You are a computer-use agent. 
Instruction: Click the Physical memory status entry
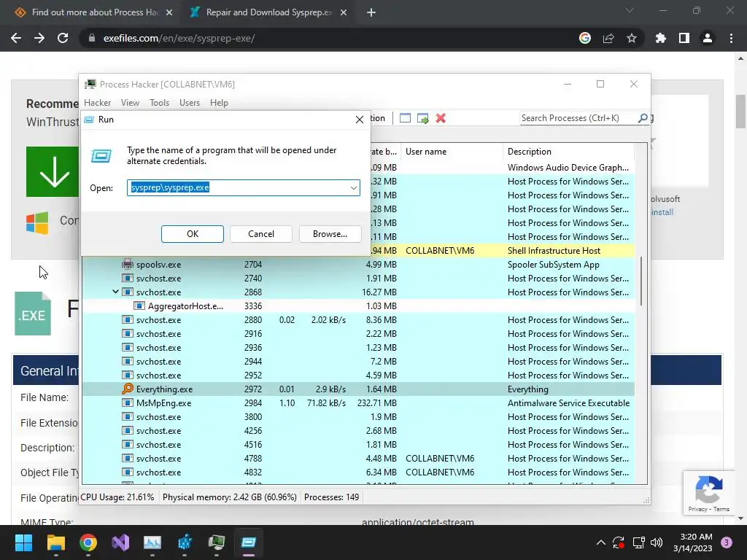point(230,497)
